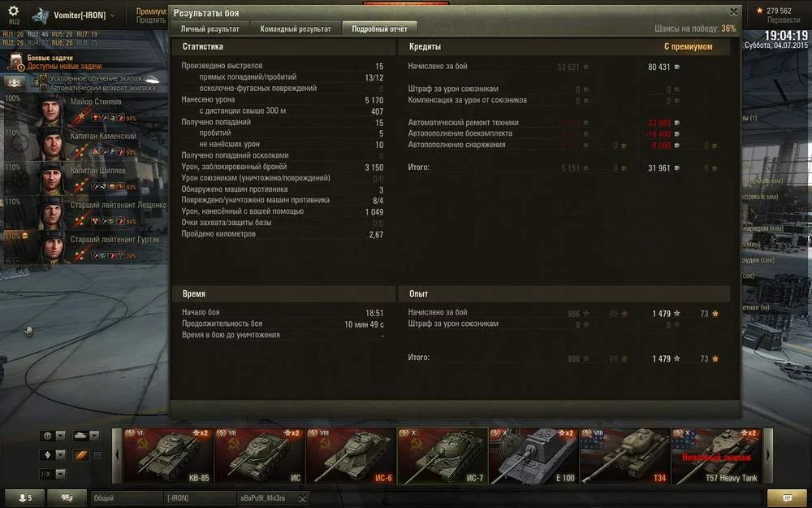Open contacts list button showing 5
The height and width of the screenshot is (508, 812).
click(x=25, y=497)
